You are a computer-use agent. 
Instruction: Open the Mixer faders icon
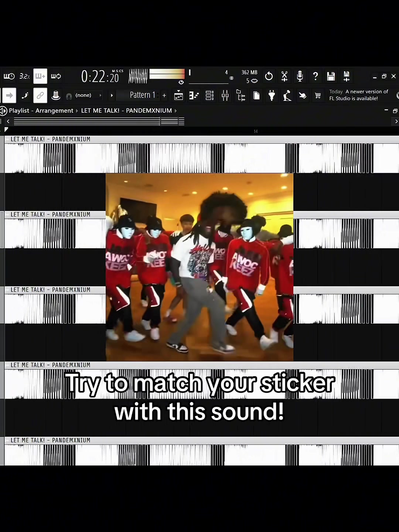(x=225, y=95)
